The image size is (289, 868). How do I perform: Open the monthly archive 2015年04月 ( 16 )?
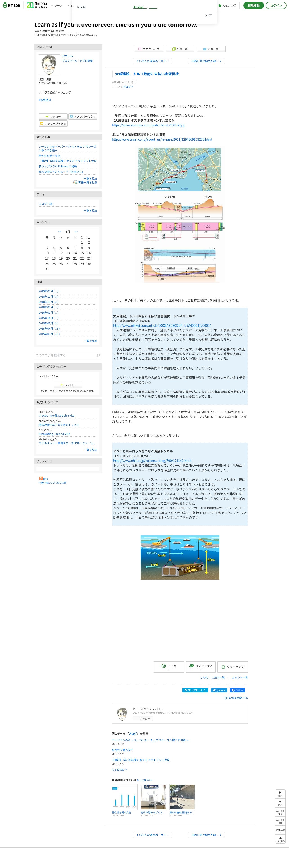coord(49,329)
